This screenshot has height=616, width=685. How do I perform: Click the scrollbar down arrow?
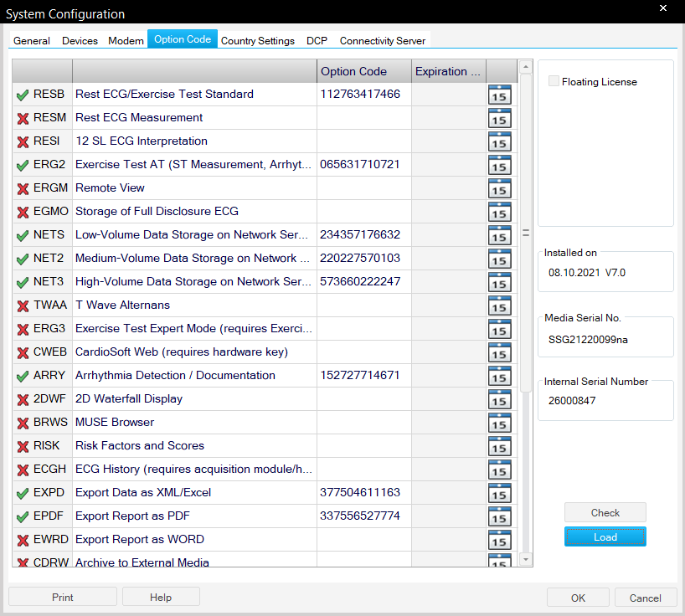click(526, 559)
